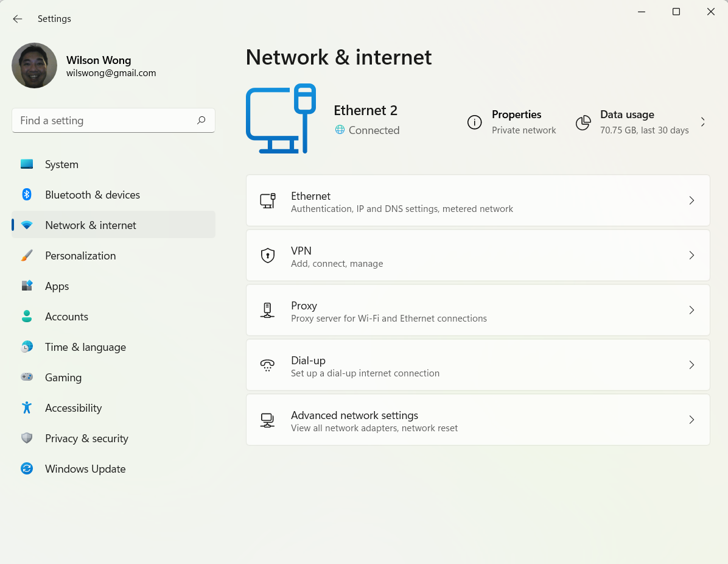Click the globe icon next to Connected

340,130
